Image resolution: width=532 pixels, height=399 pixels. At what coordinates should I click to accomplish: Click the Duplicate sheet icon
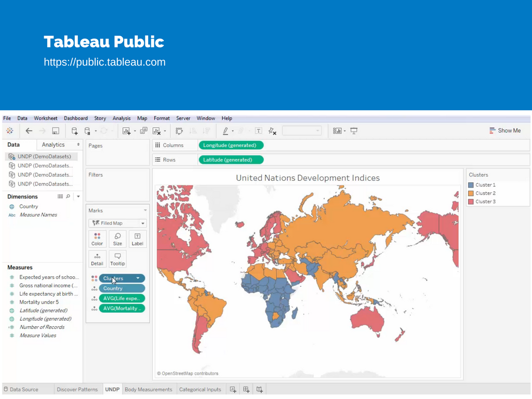[144, 130]
